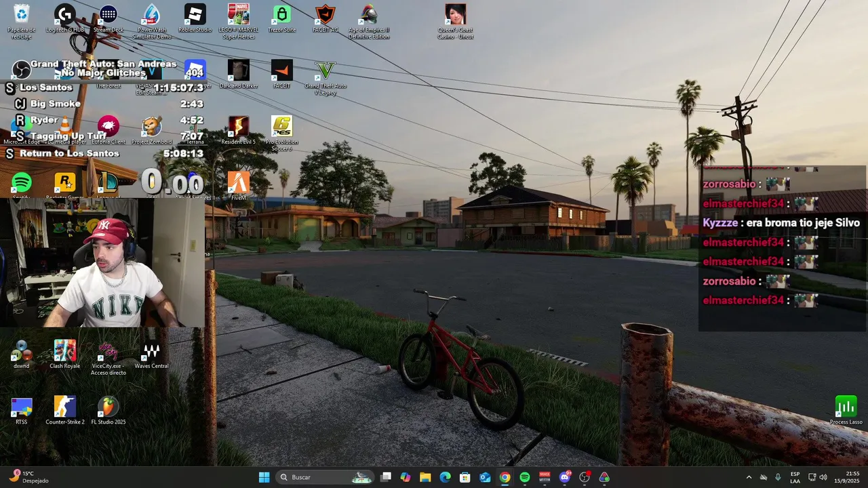The image size is (868, 488).
Task: Switch to Spotify in the taskbar
Action: tap(524, 477)
